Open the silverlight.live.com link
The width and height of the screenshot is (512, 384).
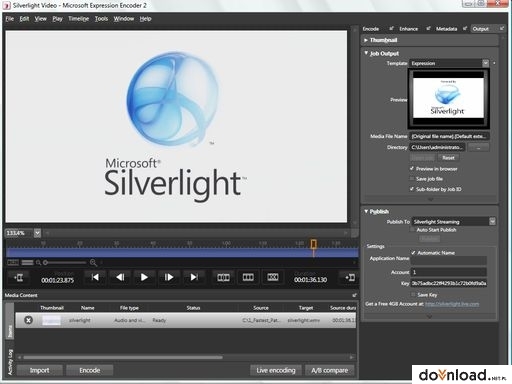click(452, 304)
